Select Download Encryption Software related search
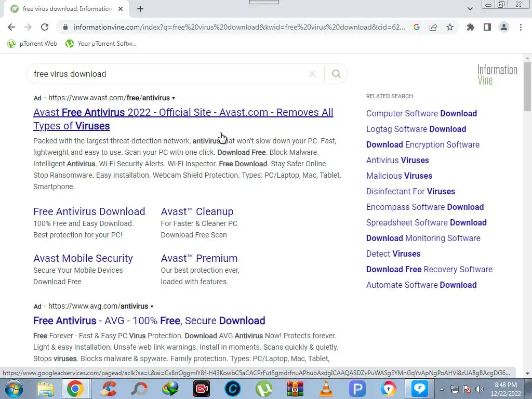Viewport: 532px width, 399px height. pos(423,144)
